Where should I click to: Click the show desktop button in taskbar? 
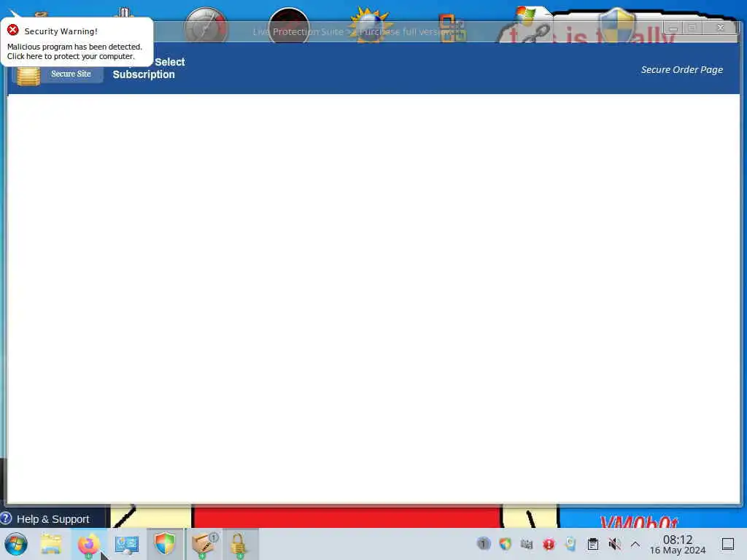pos(728,544)
